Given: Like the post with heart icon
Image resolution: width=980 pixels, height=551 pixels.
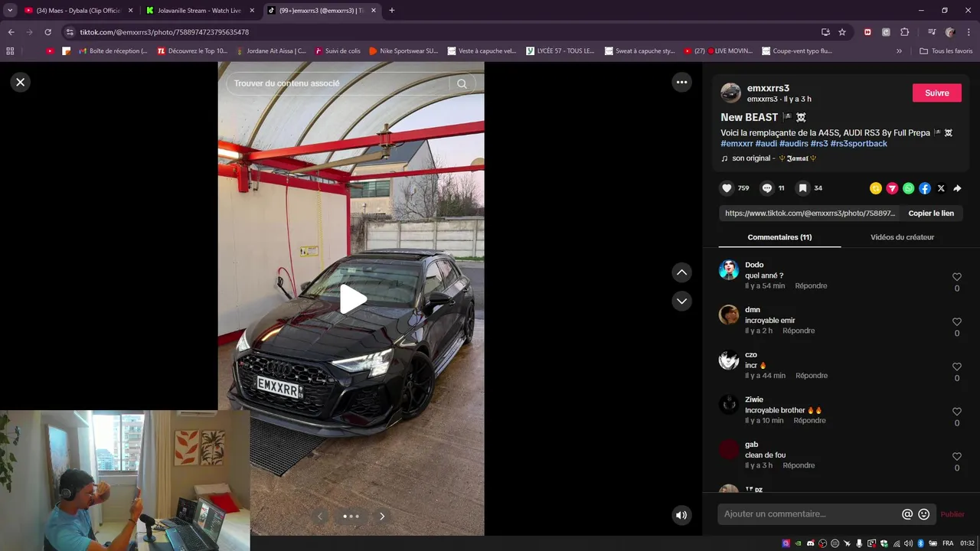Looking at the screenshot, I should click(727, 188).
